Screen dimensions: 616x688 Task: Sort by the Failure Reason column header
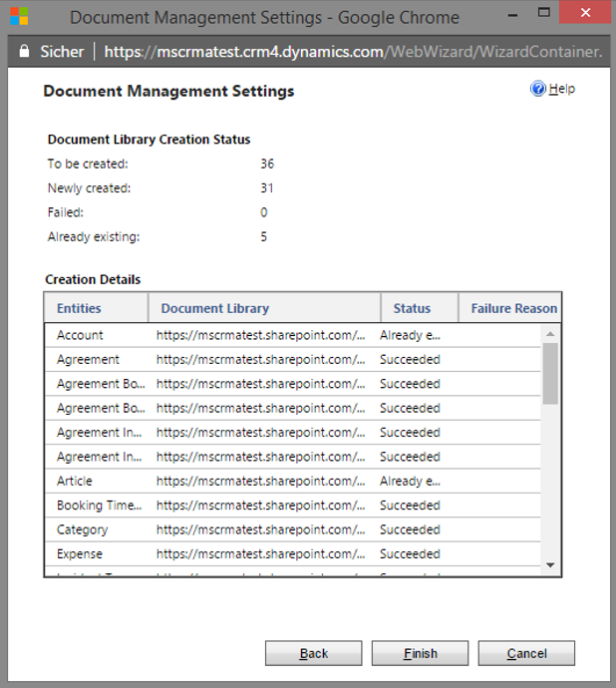(510, 308)
